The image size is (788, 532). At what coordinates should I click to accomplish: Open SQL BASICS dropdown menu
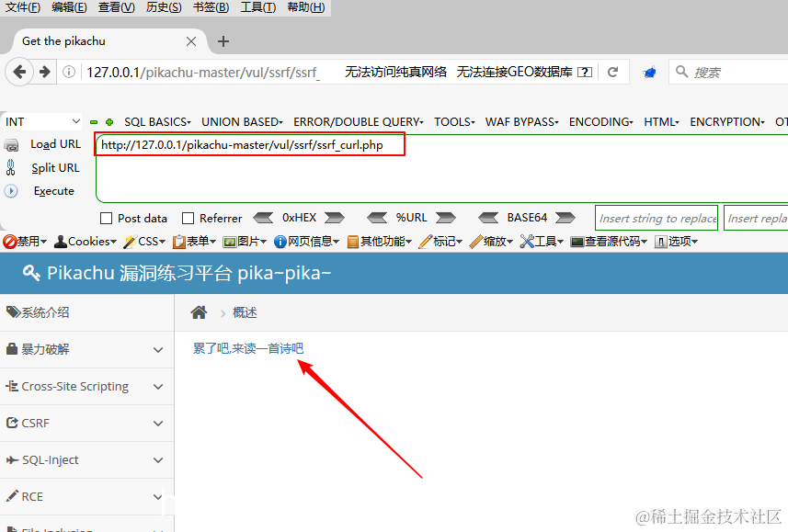[x=157, y=122]
